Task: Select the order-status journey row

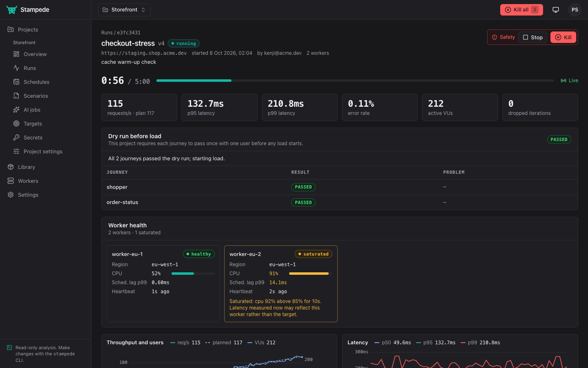Action: point(340,202)
